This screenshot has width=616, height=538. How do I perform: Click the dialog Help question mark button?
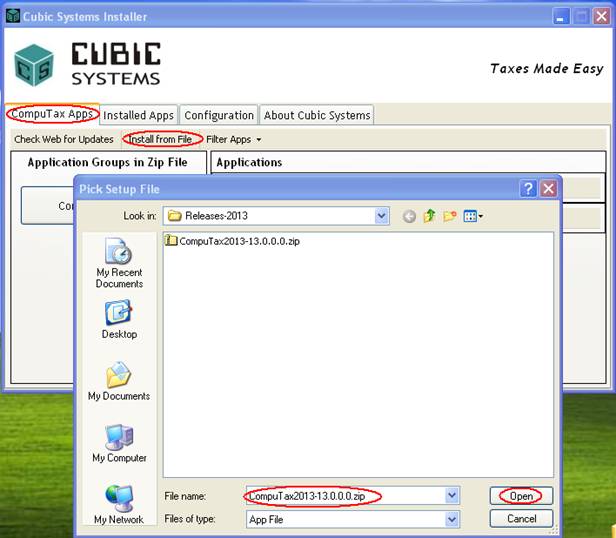[x=528, y=189]
